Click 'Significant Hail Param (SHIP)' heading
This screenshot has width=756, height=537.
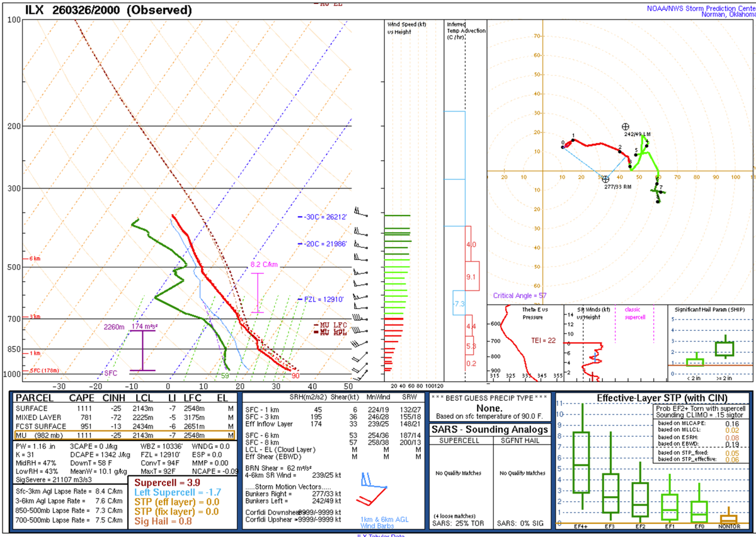(709, 310)
